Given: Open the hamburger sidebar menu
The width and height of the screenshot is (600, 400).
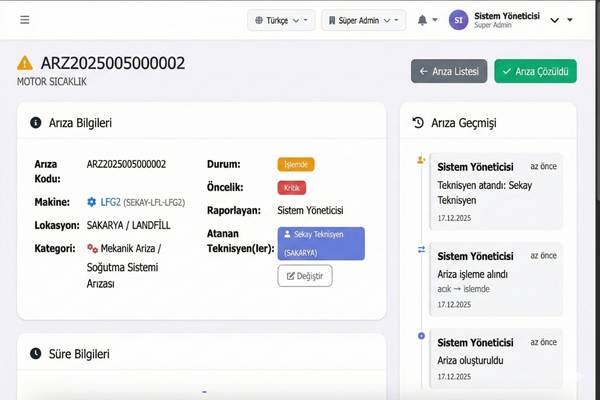Looking at the screenshot, I should [x=25, y=19].
